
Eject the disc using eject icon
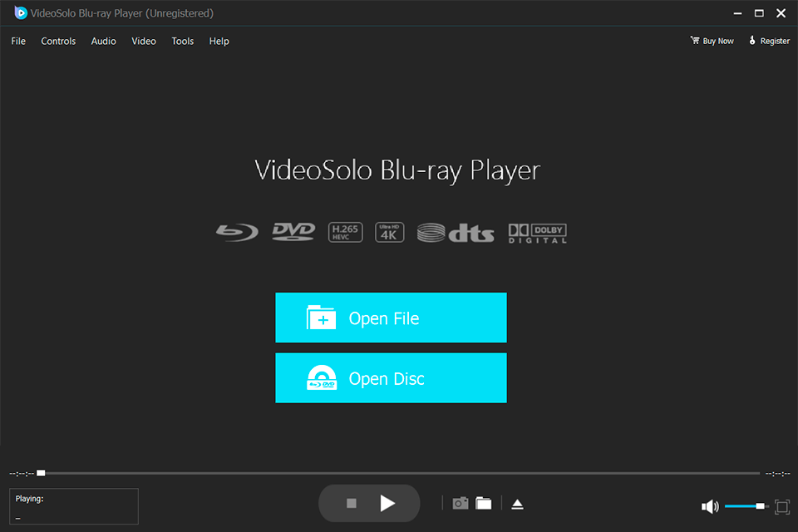pyautogui.click(x=517, y=504)
